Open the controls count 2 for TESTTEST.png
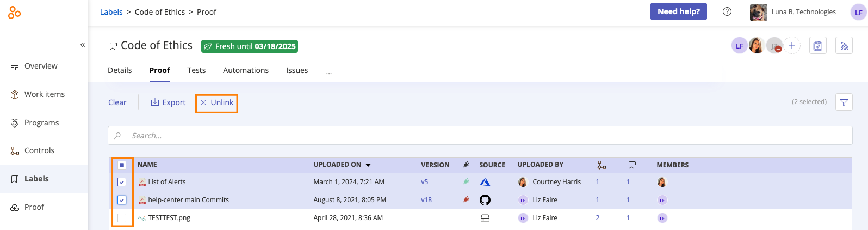 coord(598,218)
